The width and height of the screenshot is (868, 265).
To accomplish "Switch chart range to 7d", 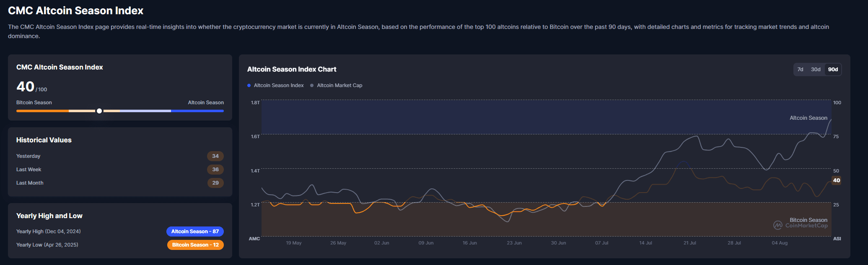I will click(800, 69).
